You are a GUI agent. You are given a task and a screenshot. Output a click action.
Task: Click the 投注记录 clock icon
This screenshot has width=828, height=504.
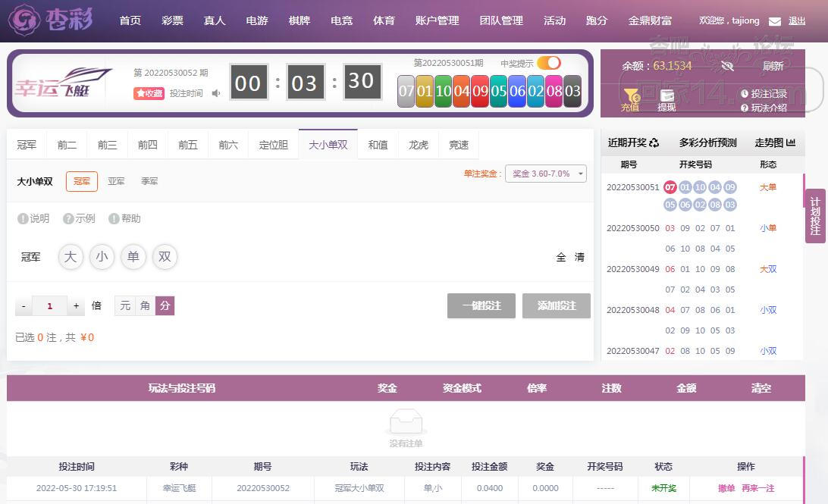(x=745, y=94)
